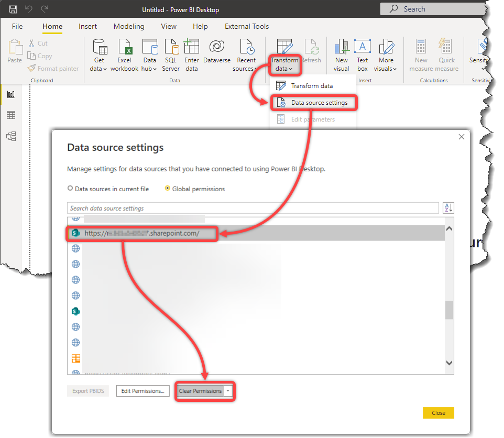Switch to the View tab

click(169, 26)
